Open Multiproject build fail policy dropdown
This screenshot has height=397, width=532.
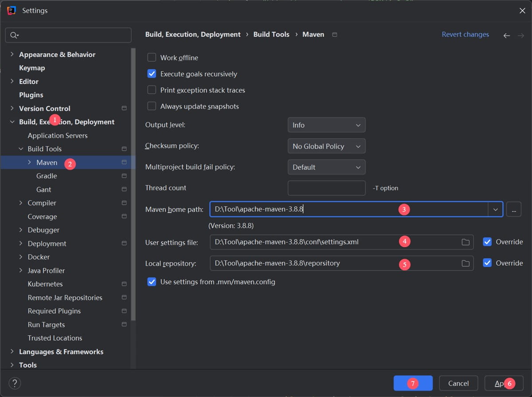(327, 167)
